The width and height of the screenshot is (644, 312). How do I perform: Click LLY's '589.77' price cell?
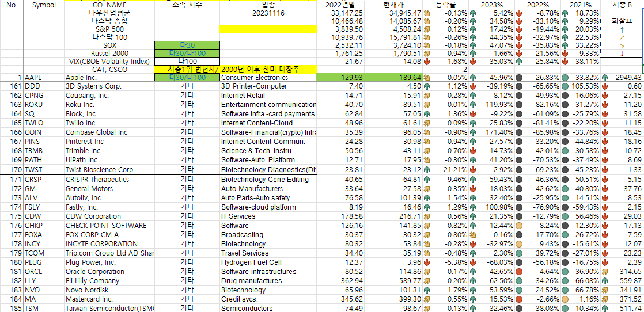[x=393, y=281]
